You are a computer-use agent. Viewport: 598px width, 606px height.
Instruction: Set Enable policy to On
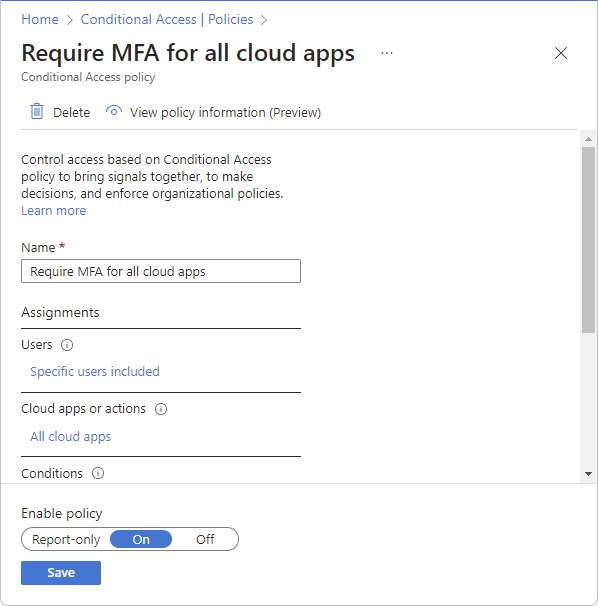141,539
